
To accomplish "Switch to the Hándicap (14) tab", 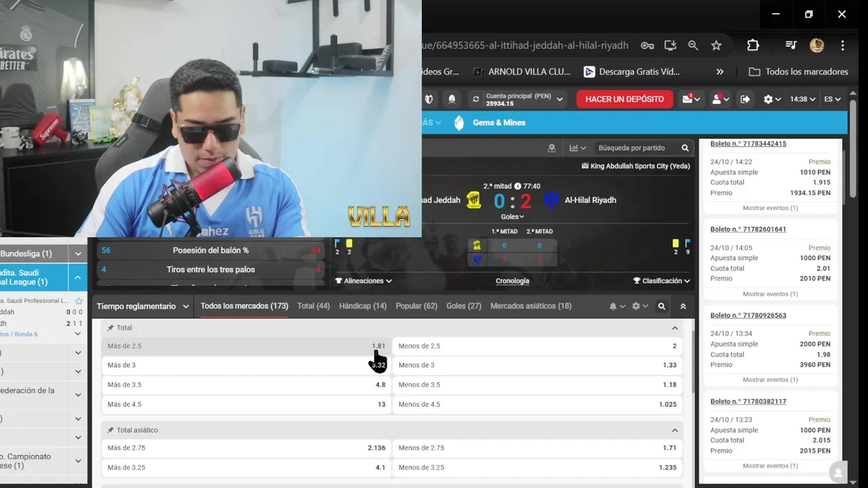I will tap(363, 306).
